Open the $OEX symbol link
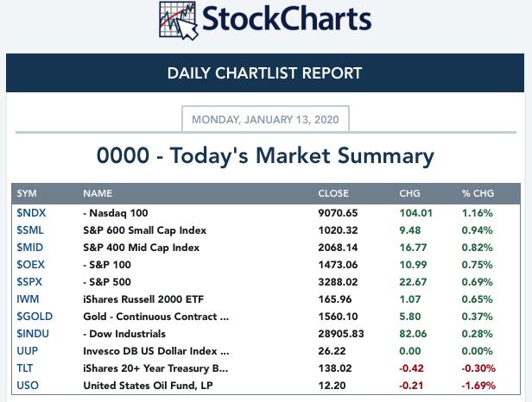Image resolution: width=532 pixels, height=402 pixels. click(30, 264)
